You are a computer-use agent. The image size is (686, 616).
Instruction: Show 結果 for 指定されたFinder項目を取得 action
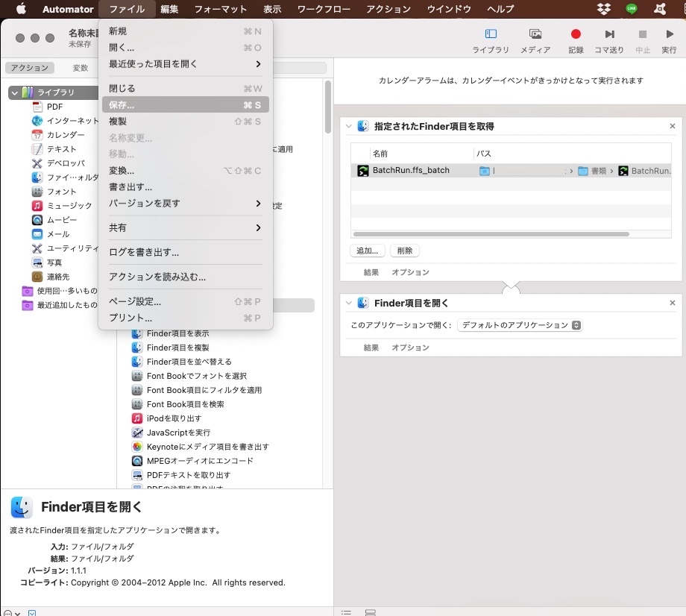[371, 272]
